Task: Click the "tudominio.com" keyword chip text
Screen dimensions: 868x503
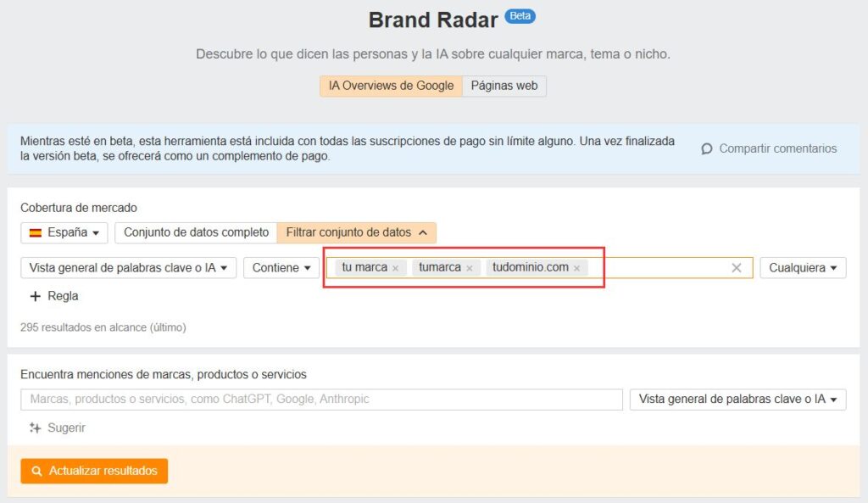Action: tap(531, 267)
